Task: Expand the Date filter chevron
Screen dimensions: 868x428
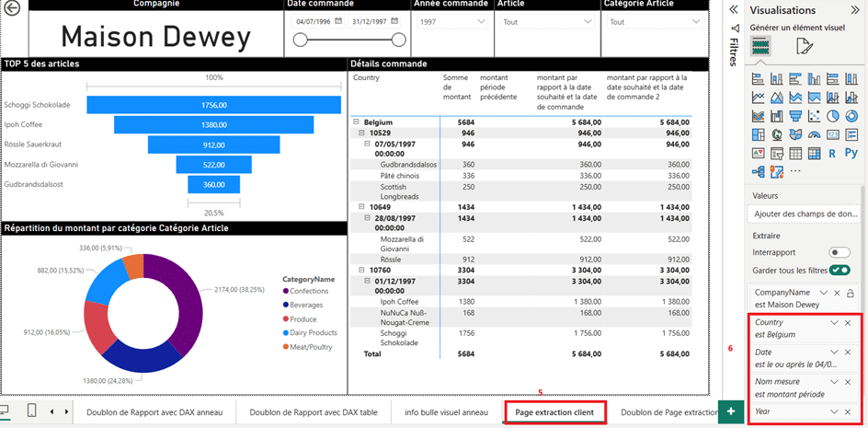Action: coord(834,352)
